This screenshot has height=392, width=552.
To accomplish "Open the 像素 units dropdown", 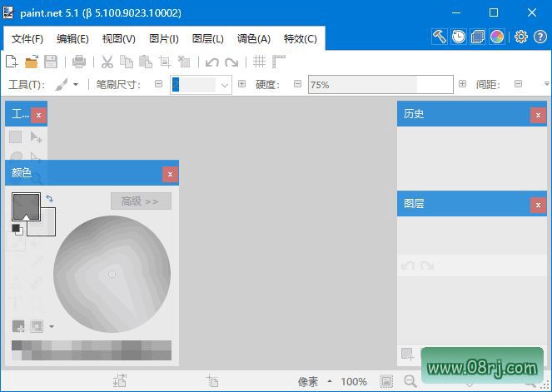I will tap(315, 381).
